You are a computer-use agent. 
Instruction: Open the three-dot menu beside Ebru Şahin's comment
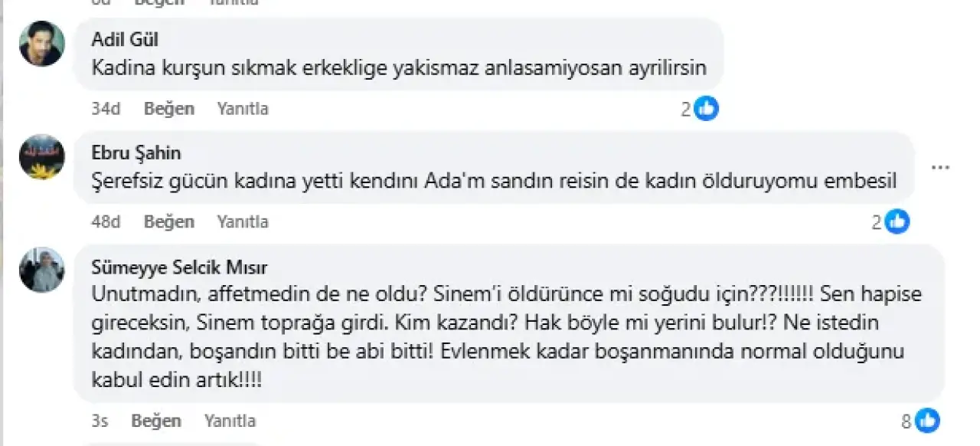pos(941,167)
